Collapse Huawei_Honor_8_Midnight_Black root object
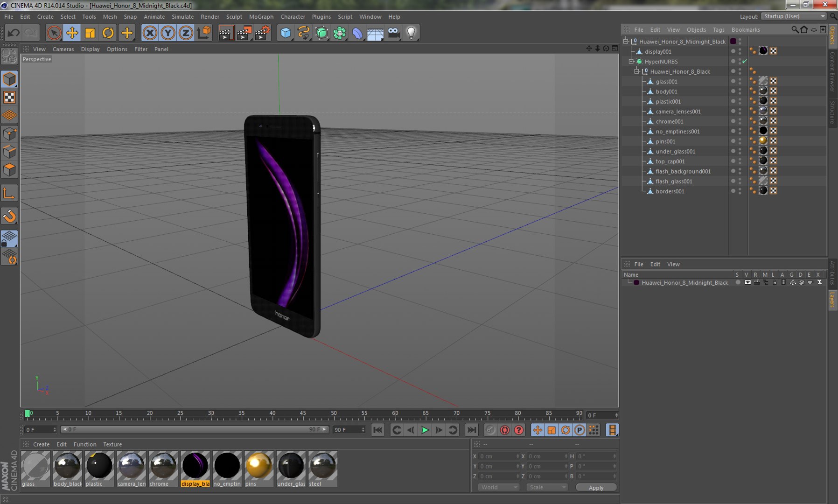The height and width of the screenshot is (504, 838). 626,41
